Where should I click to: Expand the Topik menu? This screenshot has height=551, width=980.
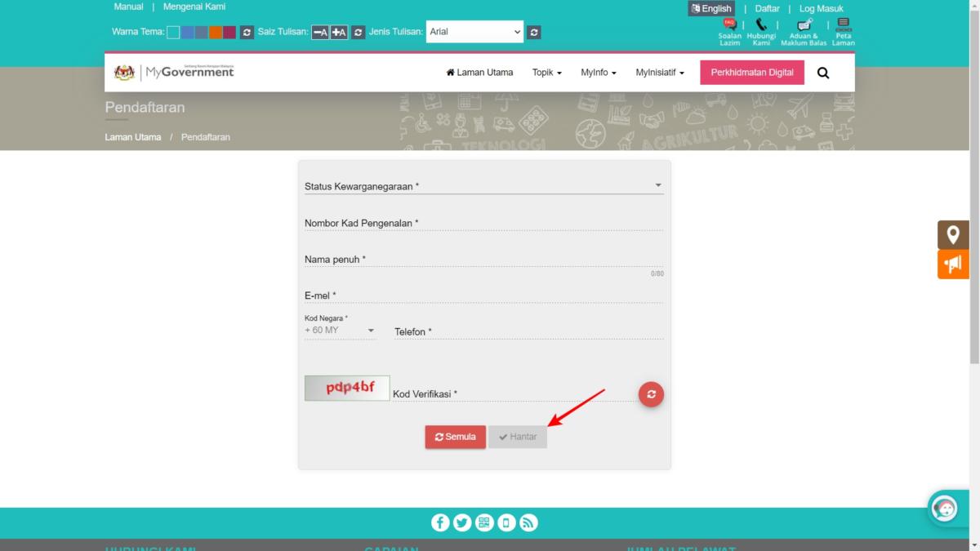(x=547, y=73)
